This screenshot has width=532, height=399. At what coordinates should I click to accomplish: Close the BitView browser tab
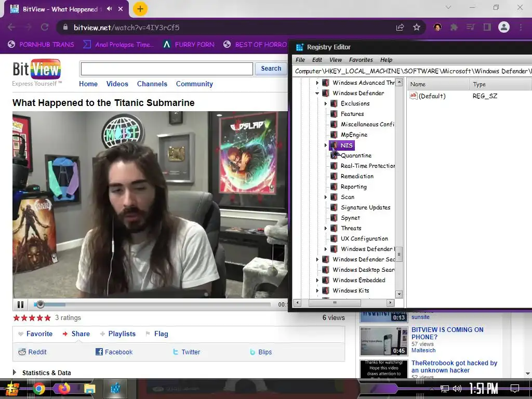(x=121, y=9)
